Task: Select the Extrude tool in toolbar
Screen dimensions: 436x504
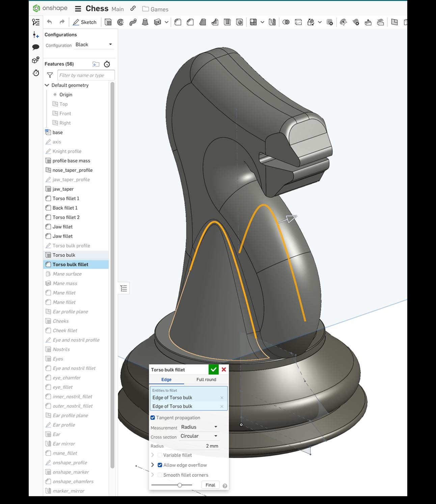Action: pyautogui.click(x=108, y=22)
